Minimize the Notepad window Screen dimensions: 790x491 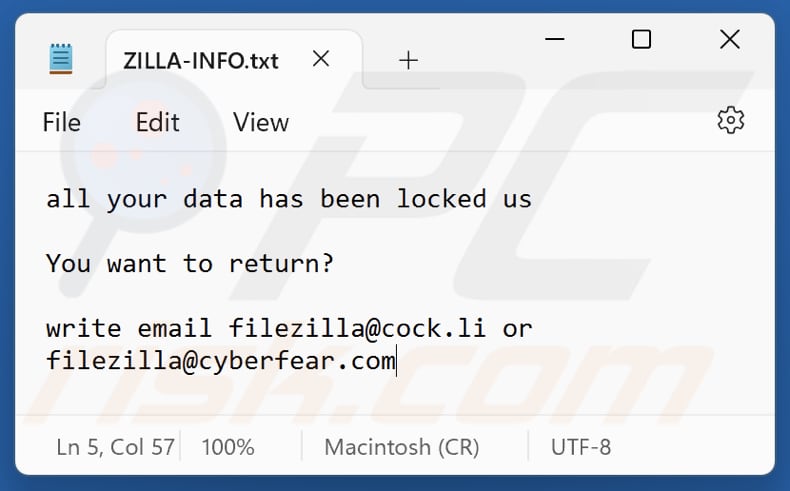pos(556,40)
